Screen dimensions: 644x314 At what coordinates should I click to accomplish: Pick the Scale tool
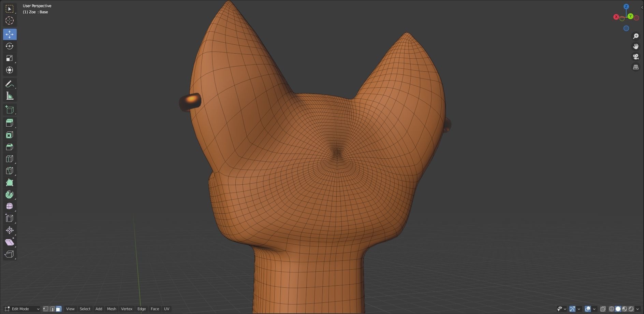pos(10,58)
